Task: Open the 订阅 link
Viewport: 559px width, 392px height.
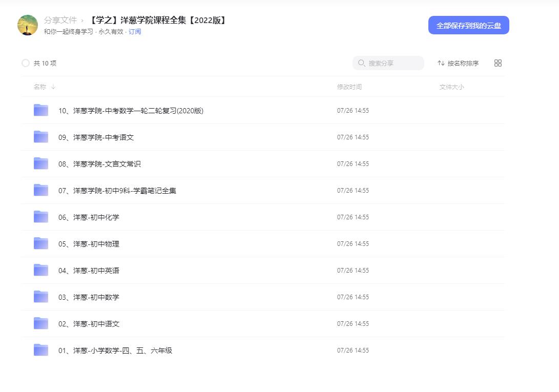Action: pyautogui.click(x=135, y=32)
